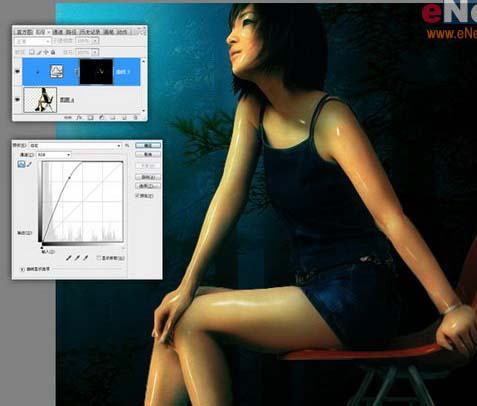Hide the curves adjustment layer eye
Screen dimensions: 477x406
(18, 71)
